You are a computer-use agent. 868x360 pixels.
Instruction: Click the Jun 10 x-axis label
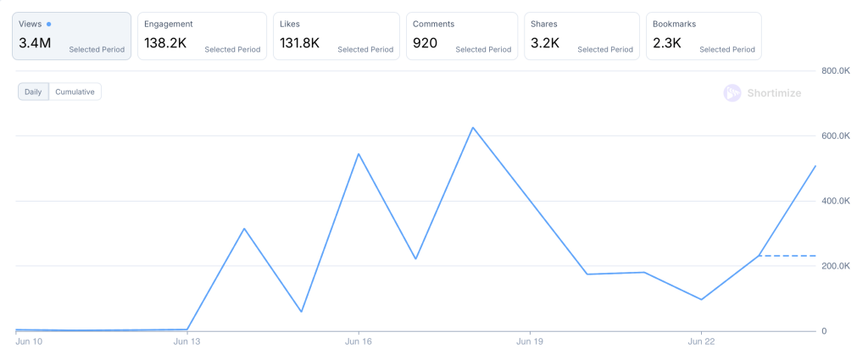click(28, 341)
